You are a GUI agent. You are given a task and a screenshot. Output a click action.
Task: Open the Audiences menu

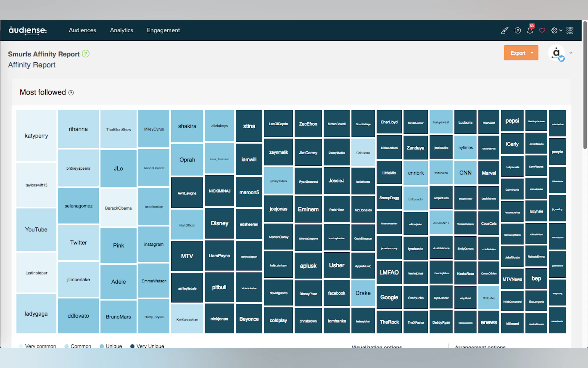coord(82,30)
